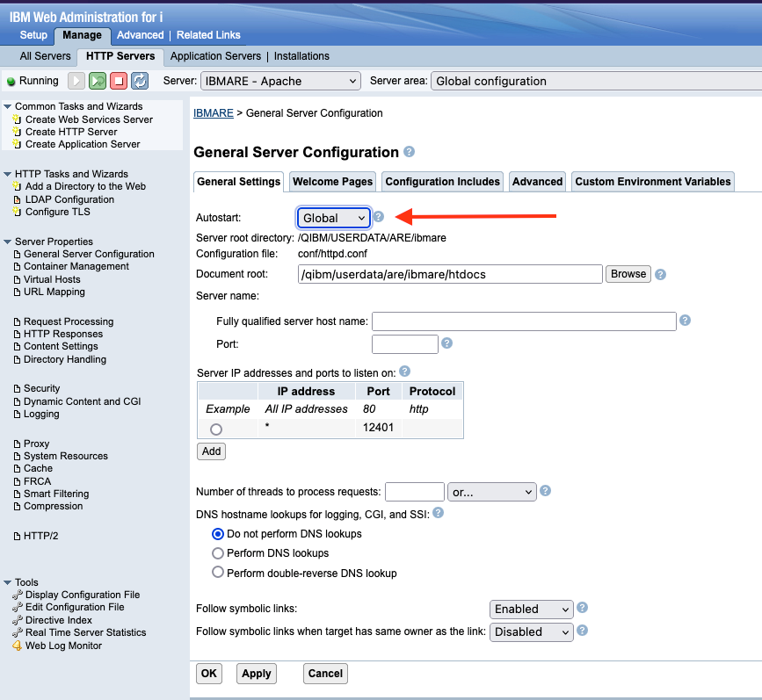Click the Apply button
762x700 pixels.
(256, 674)
